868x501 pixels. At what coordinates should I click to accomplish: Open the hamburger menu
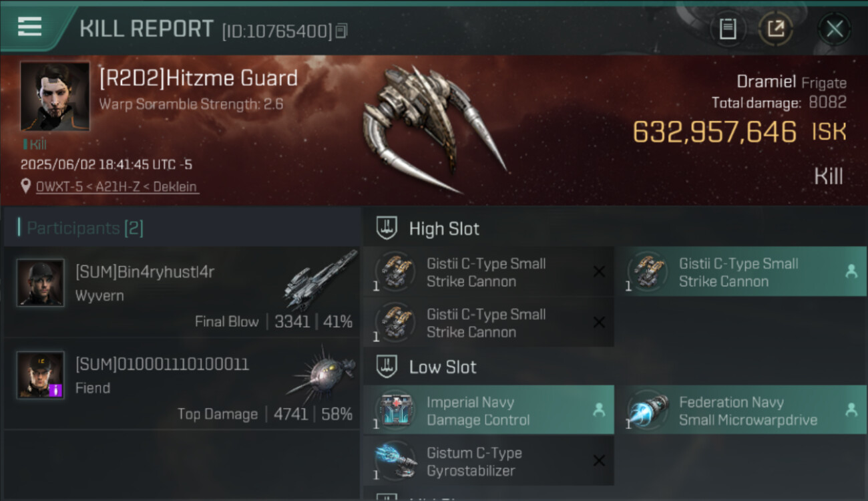29,27
